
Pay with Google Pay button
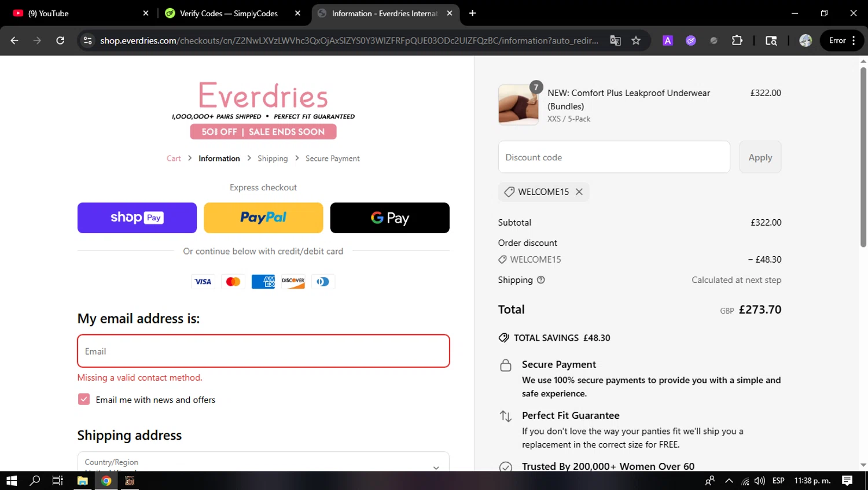click(x=390, y=218)
